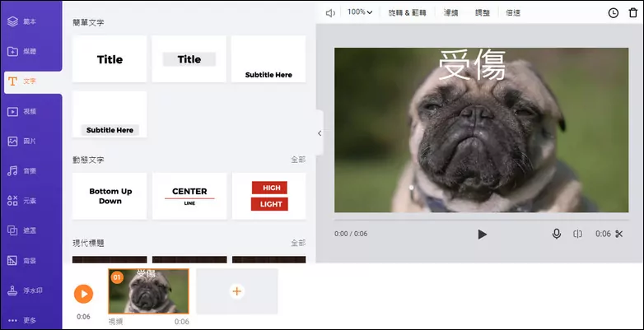Image resolution: width=644 pixels, height=330 pixels.
Task: Select the 受傷 text on the preview
Action: [x=472, y=65]
